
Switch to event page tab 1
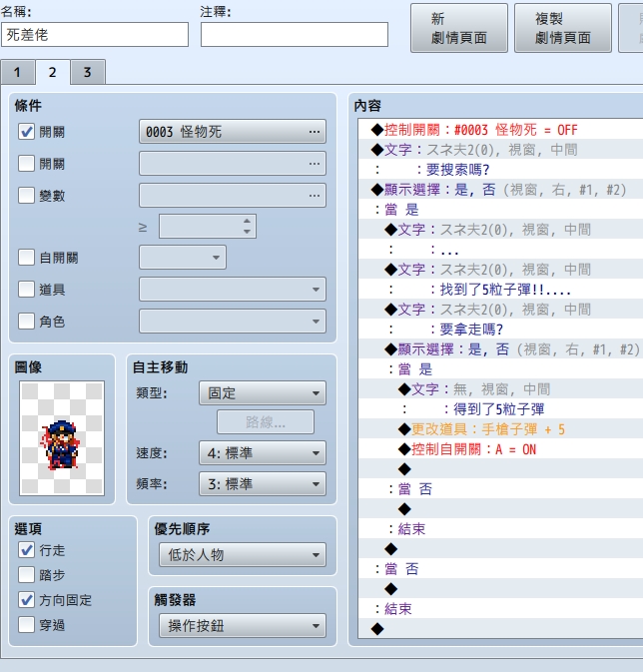coord(18,72)
